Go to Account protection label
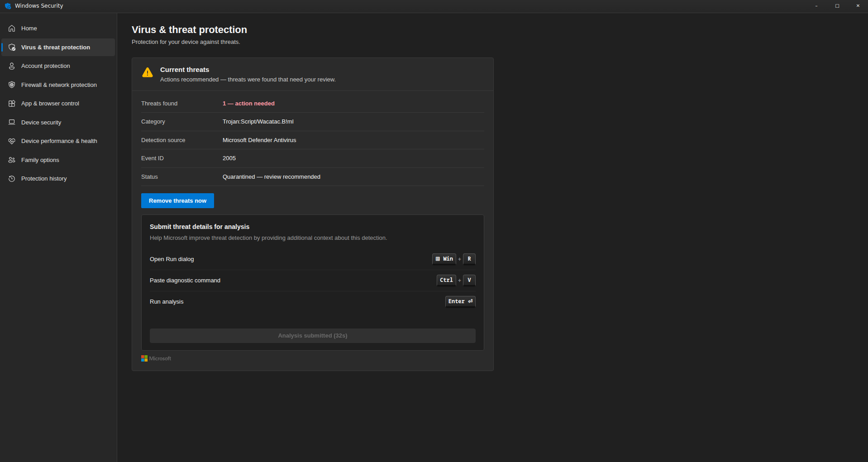The height and width of the screenshot is (462, 868). click(46, 66)
